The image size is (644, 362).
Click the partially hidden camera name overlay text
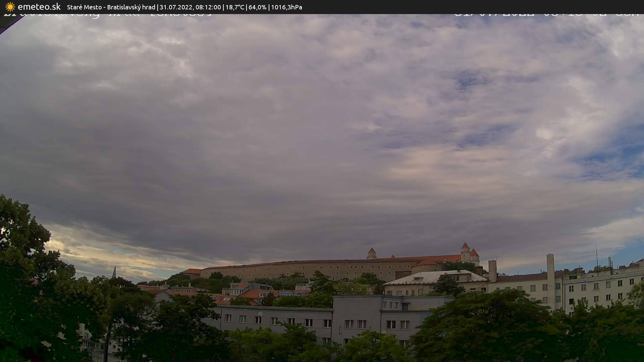(x=107, y=15)
